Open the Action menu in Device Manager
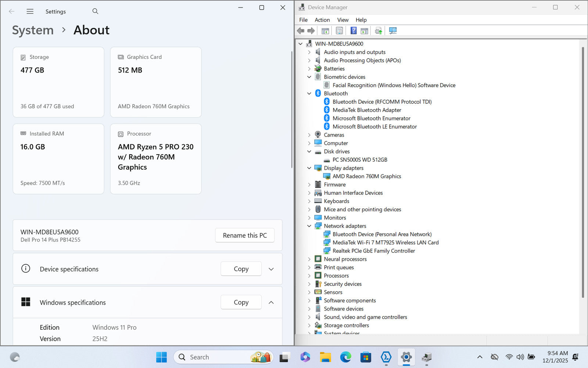The width and height of the screenshot is (588, 368). (322, 20)
